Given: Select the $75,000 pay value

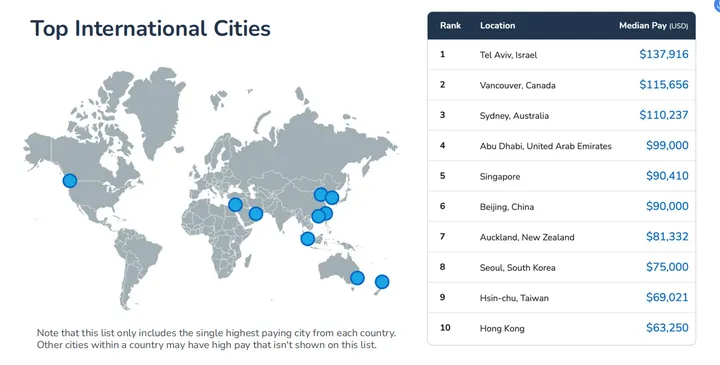Looking at the screenshot, I should point(667,267).
